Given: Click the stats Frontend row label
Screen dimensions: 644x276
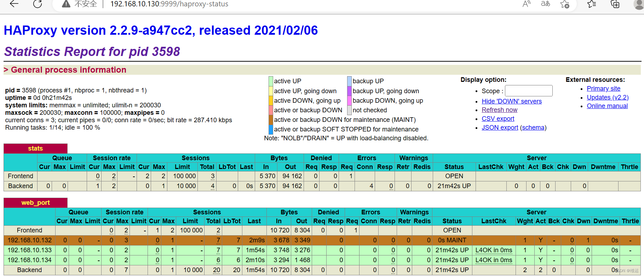Looking at the screenshot, I should pyautogui.click(x=21, y=176).
